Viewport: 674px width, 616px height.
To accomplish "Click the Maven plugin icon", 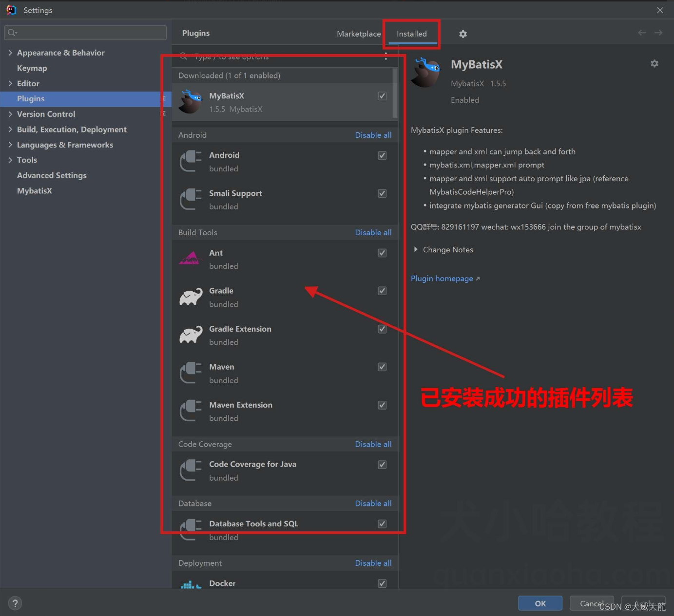I will pyautogui.click(x=190, y=373).
